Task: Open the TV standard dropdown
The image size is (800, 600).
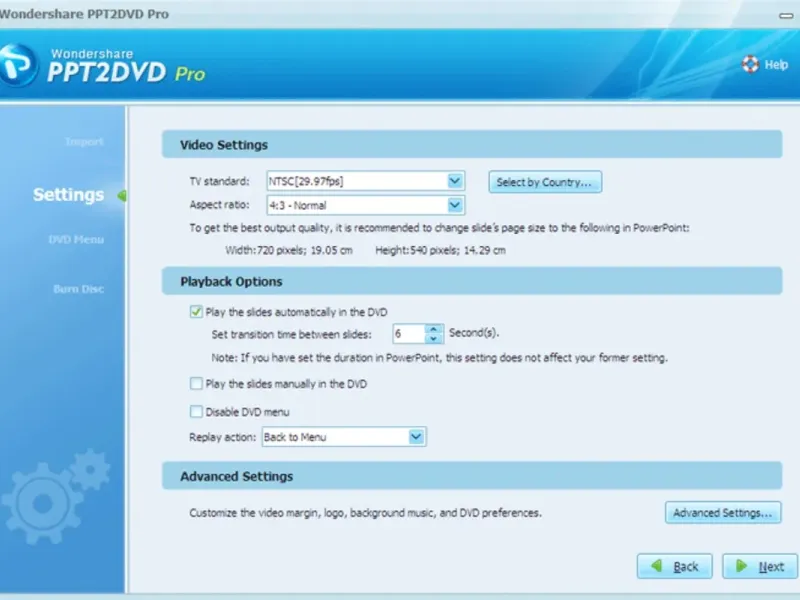Action: pos(455,181)
